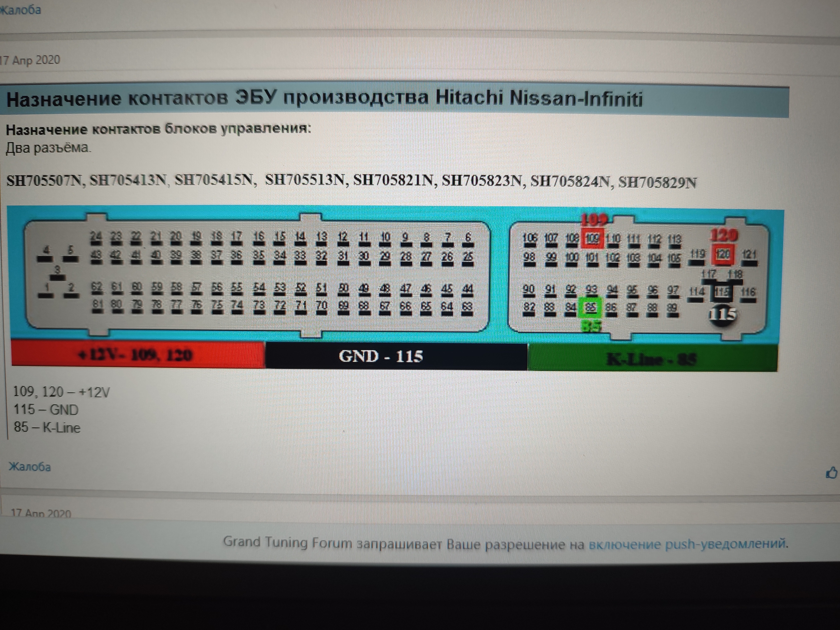Click the thumbs-up like icon
Screen dimensions: 840x630
coord(831,473)
